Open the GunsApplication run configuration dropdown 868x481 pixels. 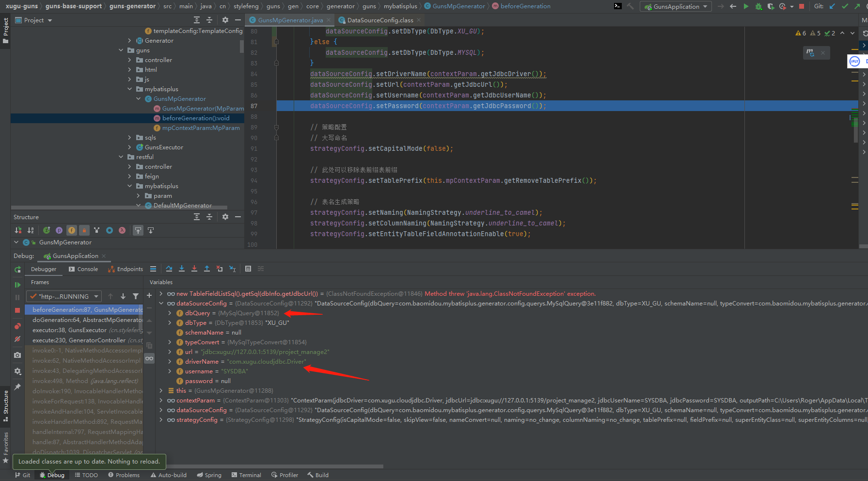[x=676, y=6]
